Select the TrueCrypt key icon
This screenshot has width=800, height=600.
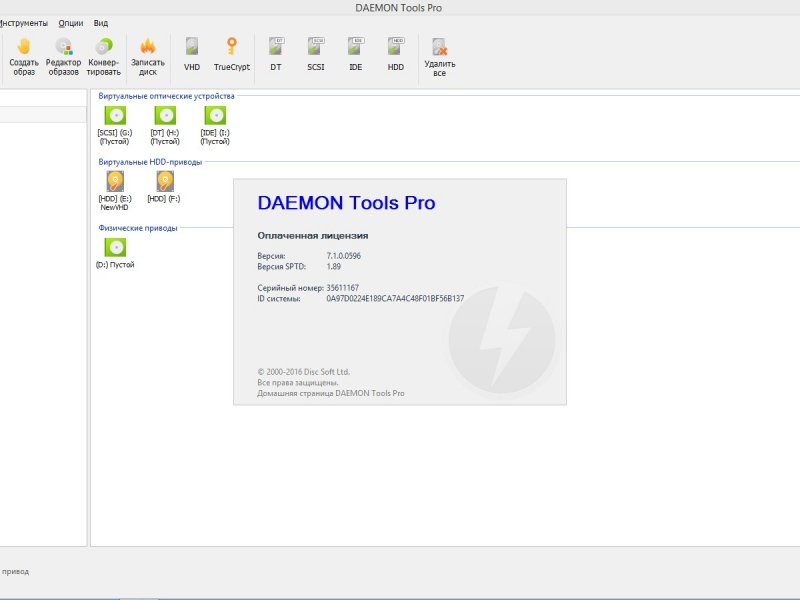[232, 54]
